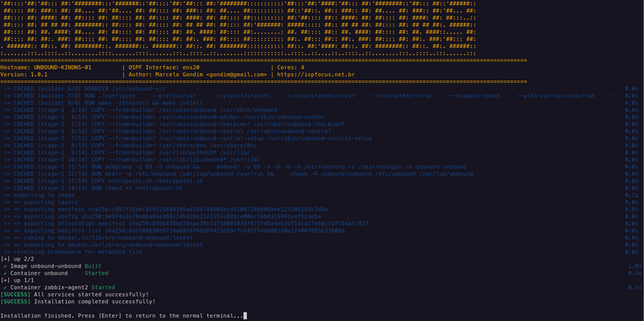
Task: Click the 1.0s timing for Image unbound-unbound
Action: pos(634,266)
